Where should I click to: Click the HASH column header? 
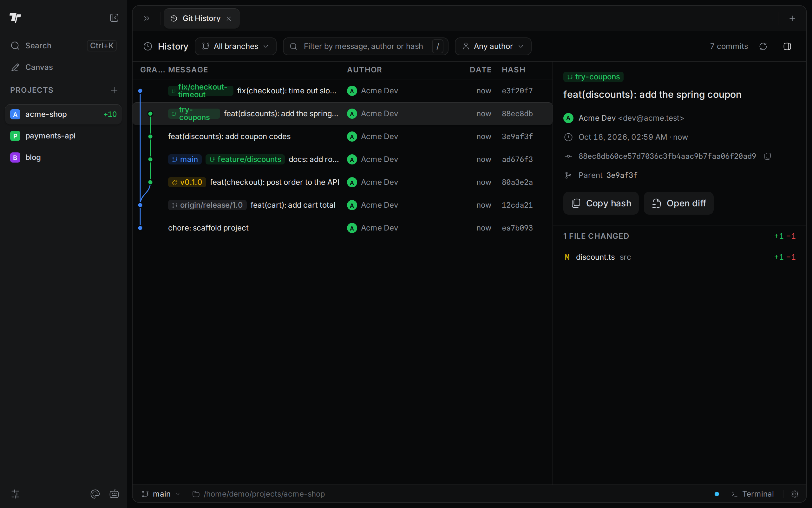(x=514, y=70)
